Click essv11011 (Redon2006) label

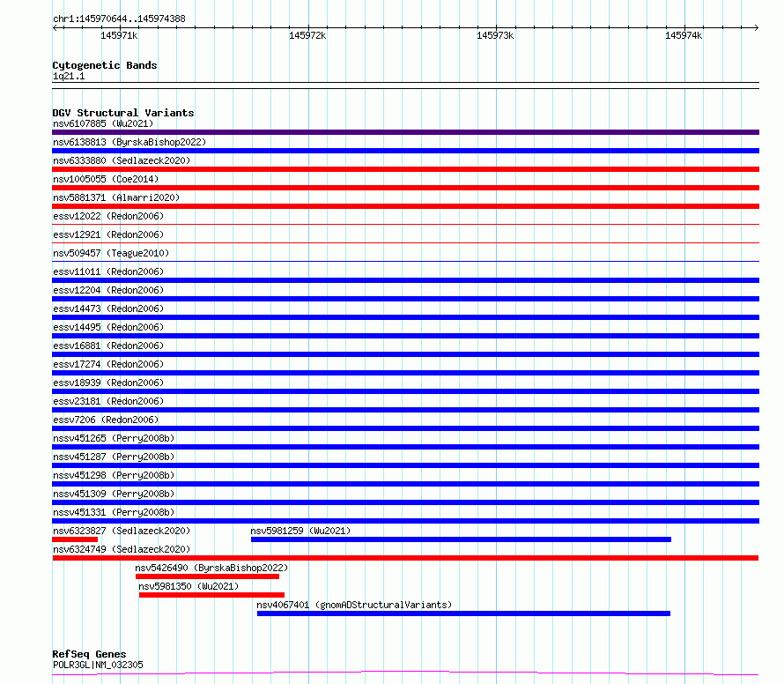click(x=108, y=271)
